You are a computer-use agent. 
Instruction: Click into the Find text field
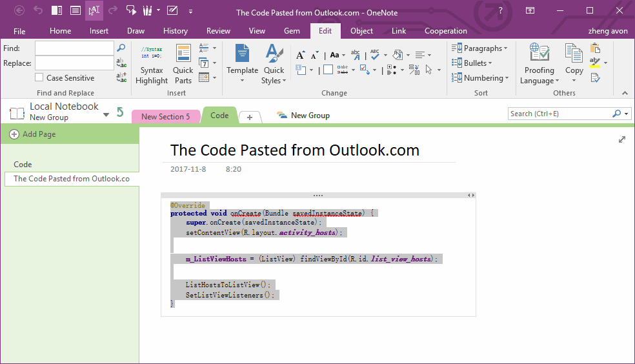click(74, 48)
